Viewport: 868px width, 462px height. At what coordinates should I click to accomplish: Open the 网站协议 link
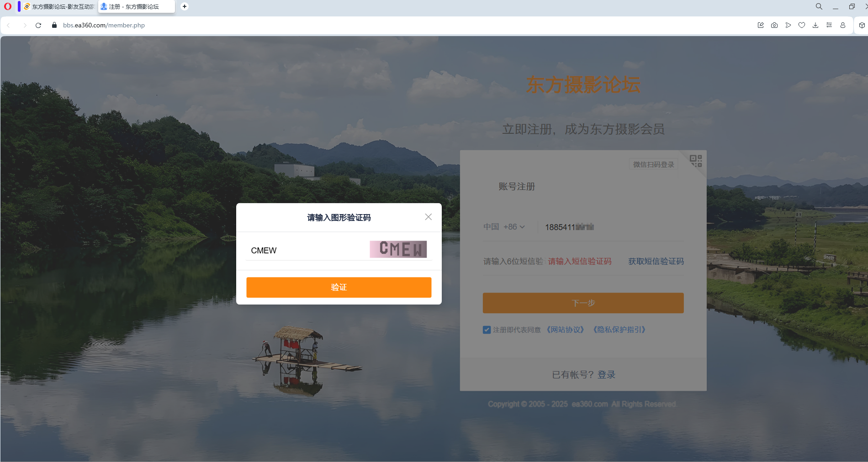pos(565,330)
